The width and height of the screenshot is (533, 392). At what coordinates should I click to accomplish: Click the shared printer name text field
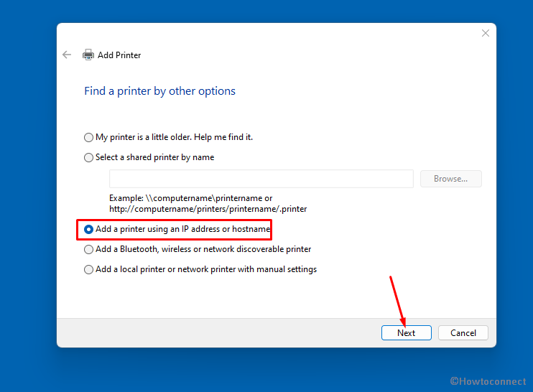(261, 179)
